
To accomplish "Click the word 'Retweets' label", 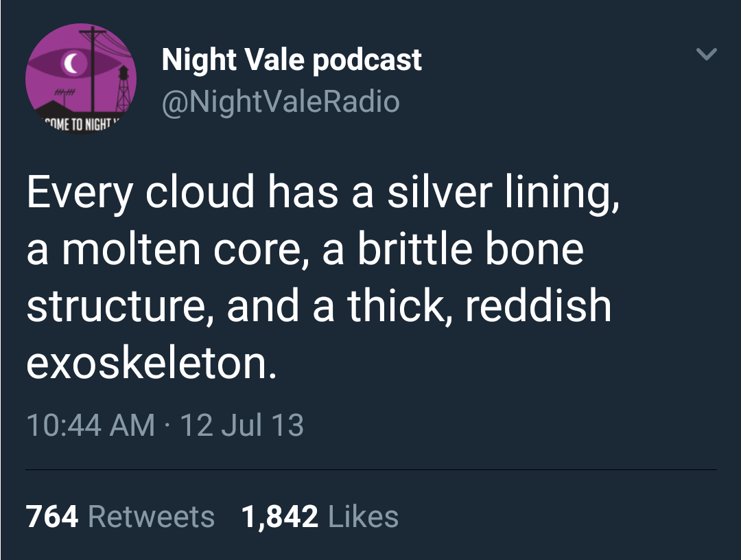I will pos(152,516).
